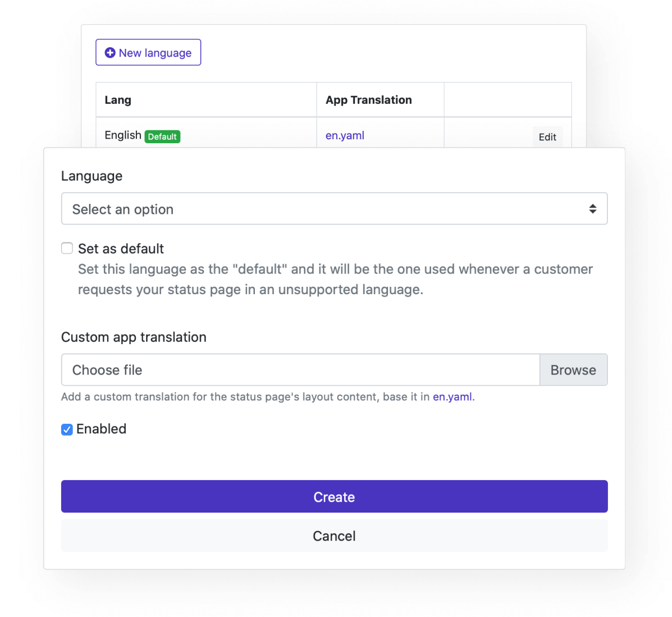Click the App Translation column header

click(x=369, y=100)
